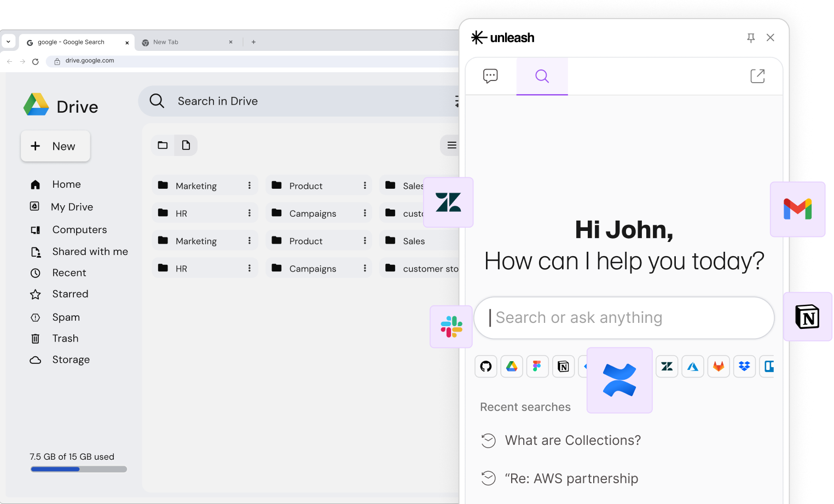Select the magnifier search tab in Unleash
The image size is (834, 504).
[542, 76]
